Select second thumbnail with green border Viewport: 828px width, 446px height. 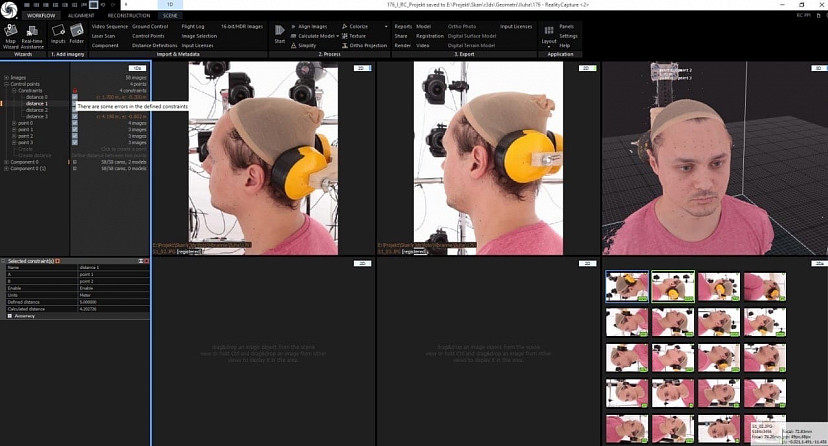673,287
